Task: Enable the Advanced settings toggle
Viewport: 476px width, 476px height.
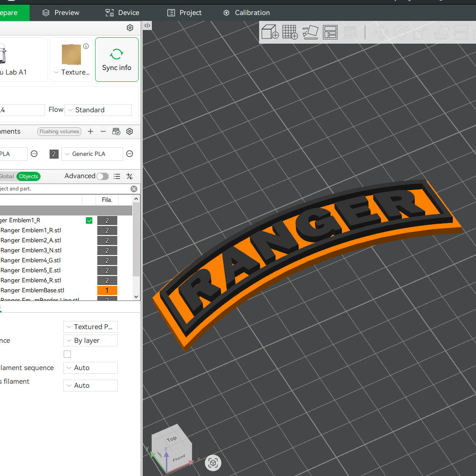Action: click(102, 176)
